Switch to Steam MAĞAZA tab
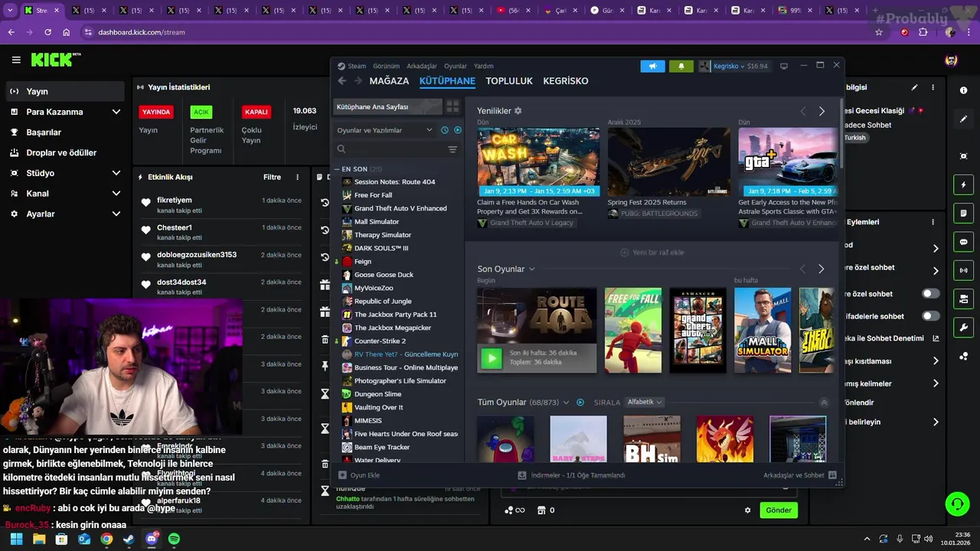The image size is (980, 551). 389,81
